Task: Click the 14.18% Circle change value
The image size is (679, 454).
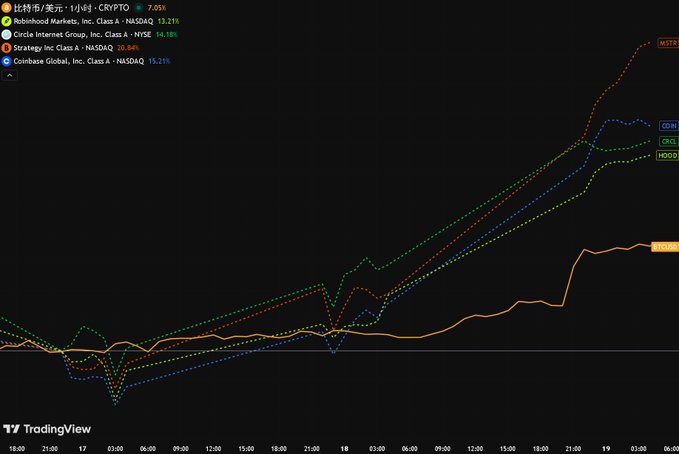Action: tap(167, 35)
